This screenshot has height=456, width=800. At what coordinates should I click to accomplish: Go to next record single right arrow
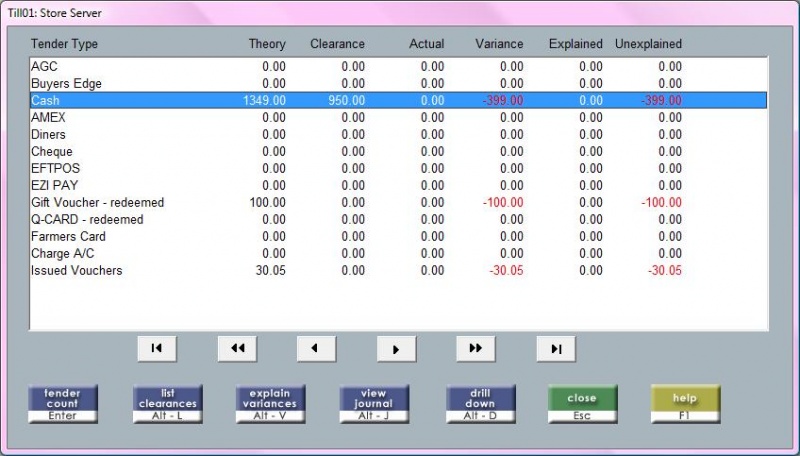click(x=396, y=349)
